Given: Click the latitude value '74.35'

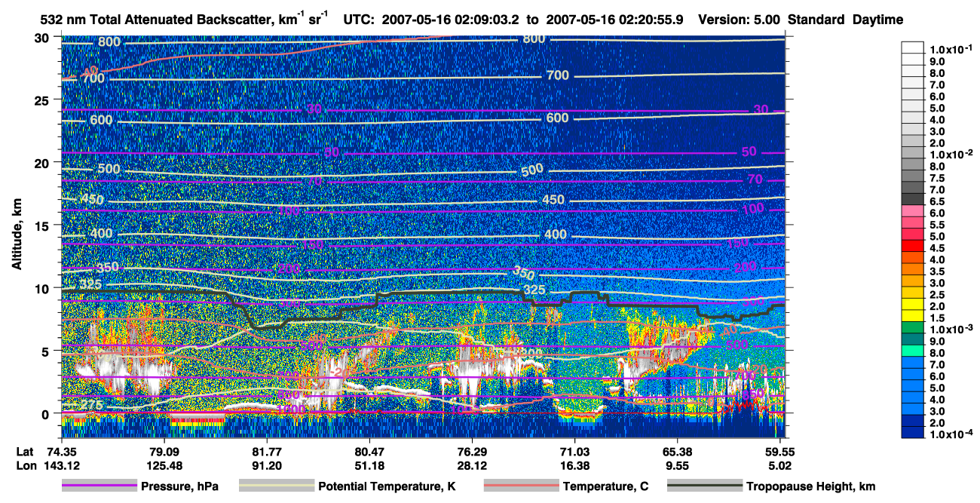Looking at the screenshot, I should (62, 452).
